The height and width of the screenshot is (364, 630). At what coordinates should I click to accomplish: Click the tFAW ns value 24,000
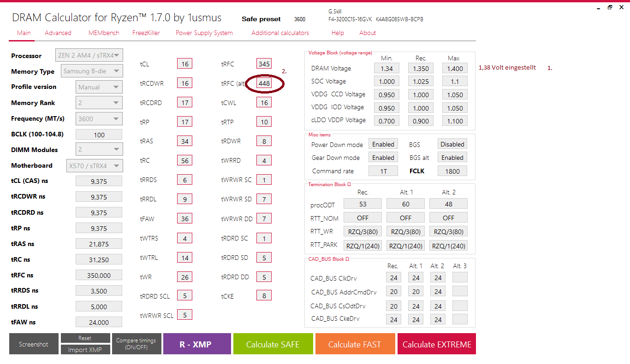99,322
